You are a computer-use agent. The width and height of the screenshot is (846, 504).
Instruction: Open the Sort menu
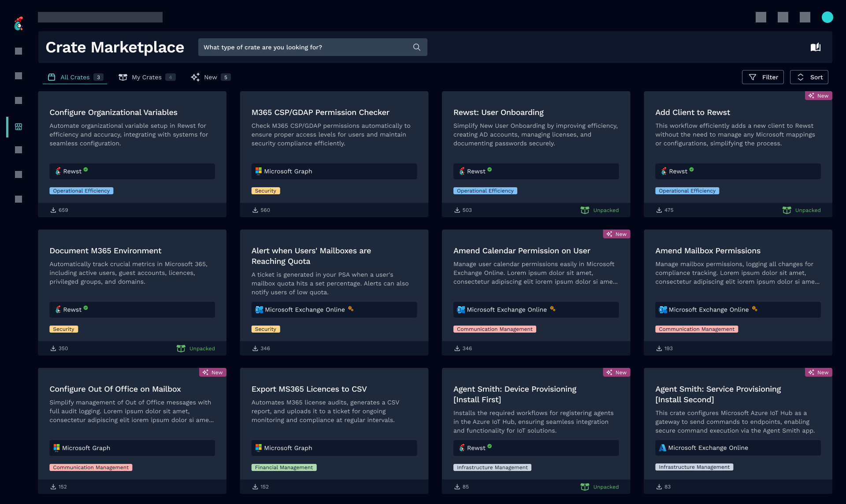click(809, 77)
